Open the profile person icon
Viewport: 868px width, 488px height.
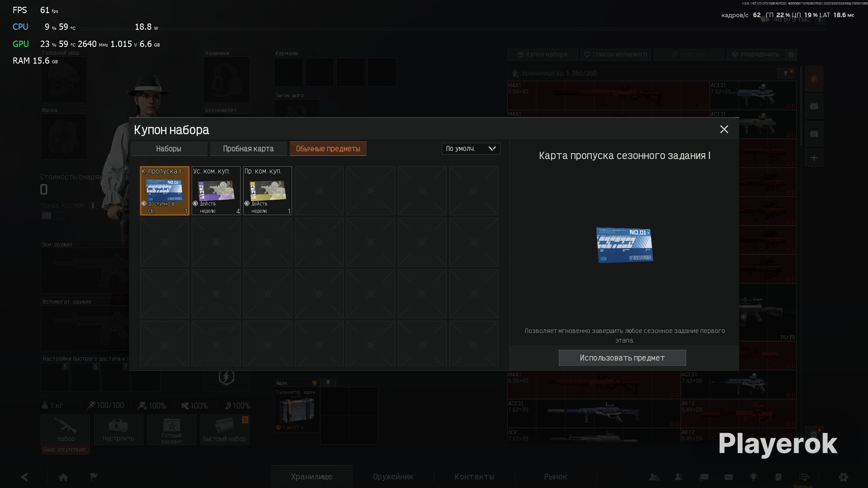click(679, 477)
